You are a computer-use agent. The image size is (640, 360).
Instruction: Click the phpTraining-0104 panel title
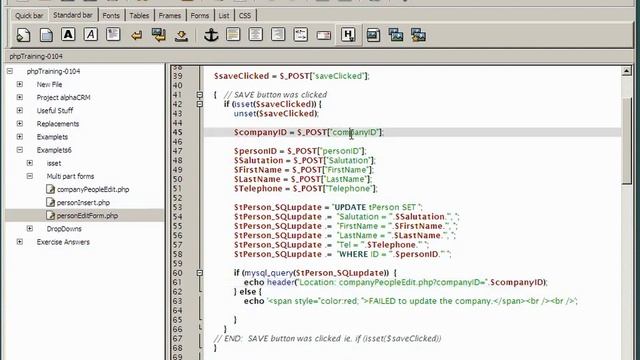point(36,56)
